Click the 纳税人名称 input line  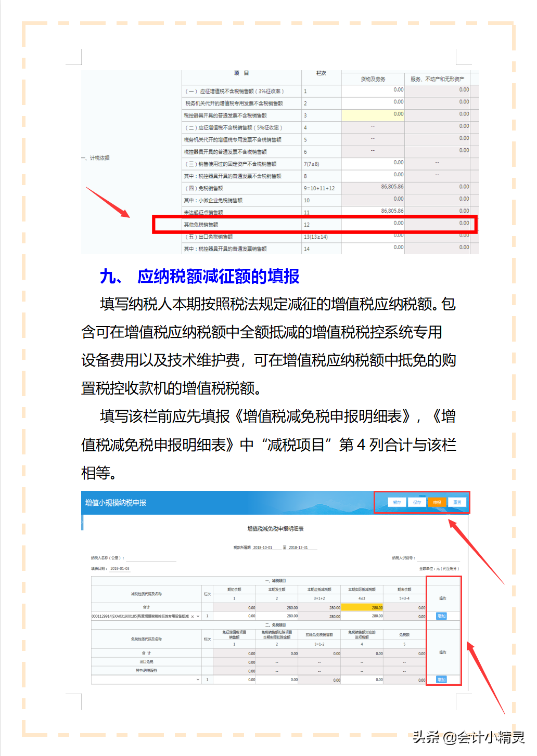(151, 558)
